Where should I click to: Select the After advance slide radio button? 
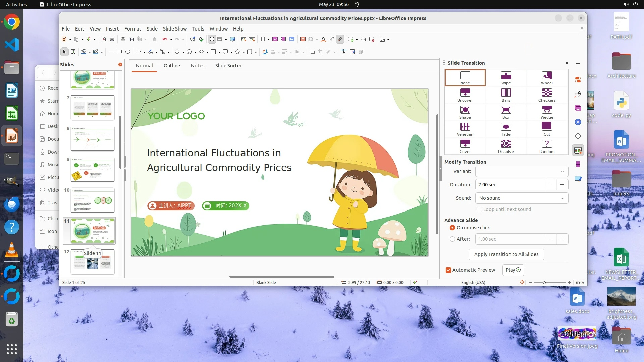(x=452, y=239)
